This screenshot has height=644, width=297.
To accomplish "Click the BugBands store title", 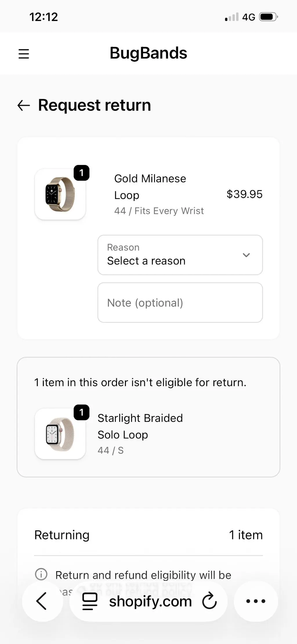I will pos(148,53).
